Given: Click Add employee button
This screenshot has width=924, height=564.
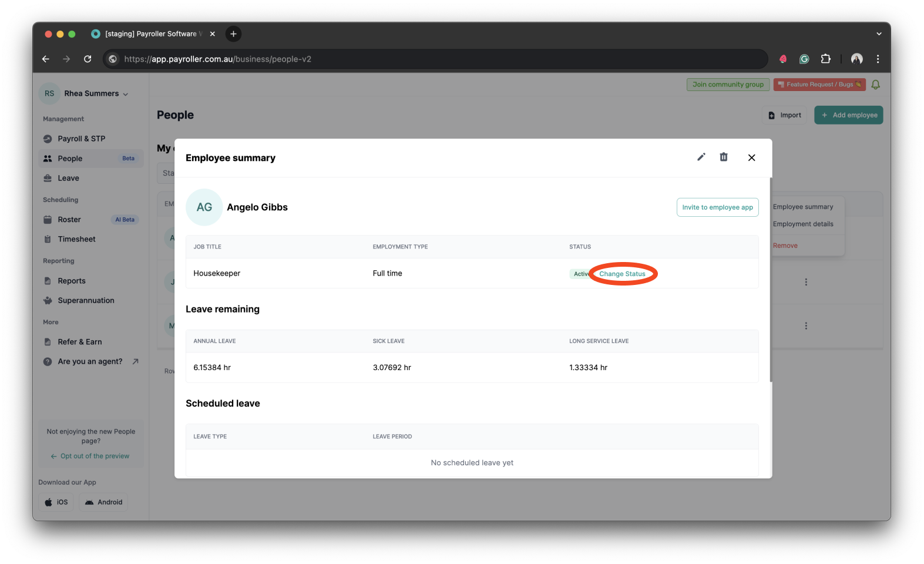Looking at the screenshot, I should pyautogui.click(x=848, y=115).
